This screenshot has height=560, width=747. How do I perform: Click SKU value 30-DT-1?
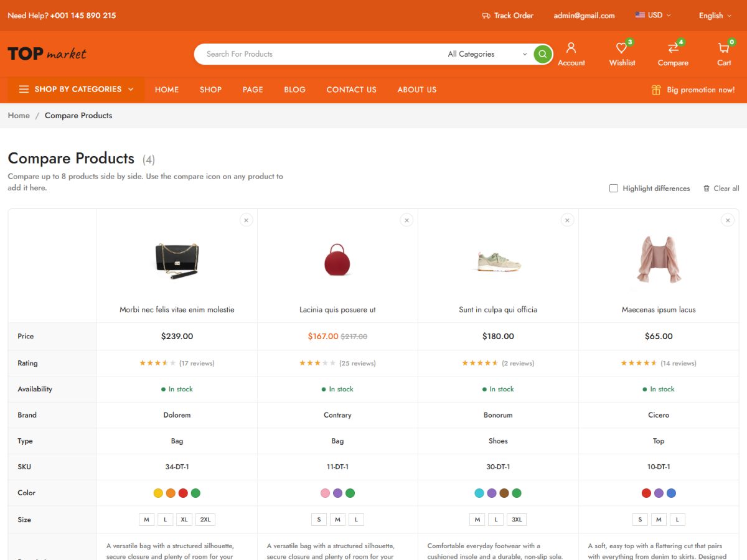click(x=498, y=467)
